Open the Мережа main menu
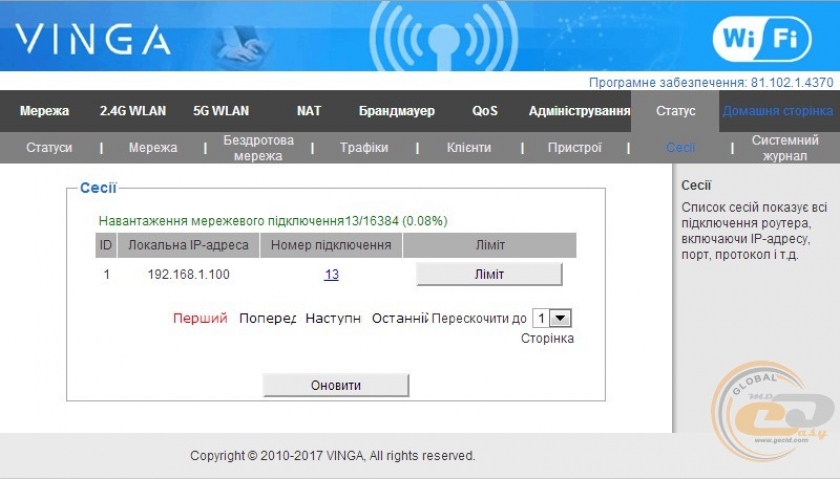This screenshot has height=479, width=840. pyautogui.click(x=44, y=111)
